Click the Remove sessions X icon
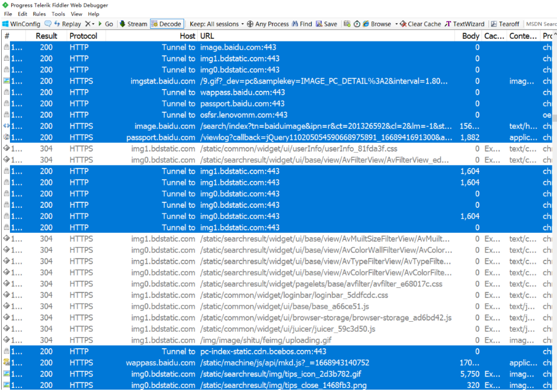Image resolution: width=557 pixels, height=392 pixels. tap(88, 24)
